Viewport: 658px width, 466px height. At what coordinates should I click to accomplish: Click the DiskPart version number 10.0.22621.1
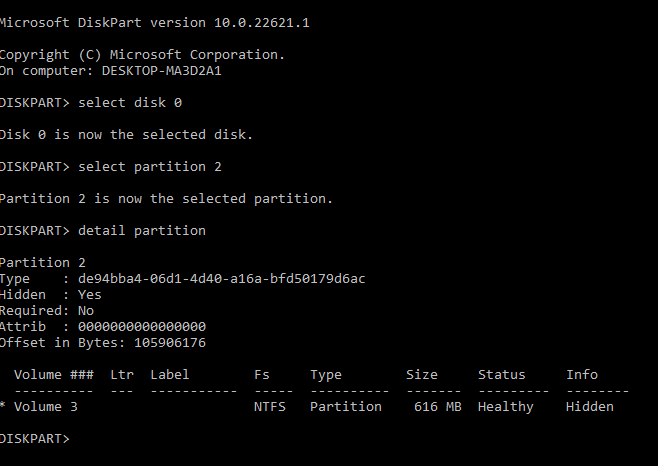262,22
